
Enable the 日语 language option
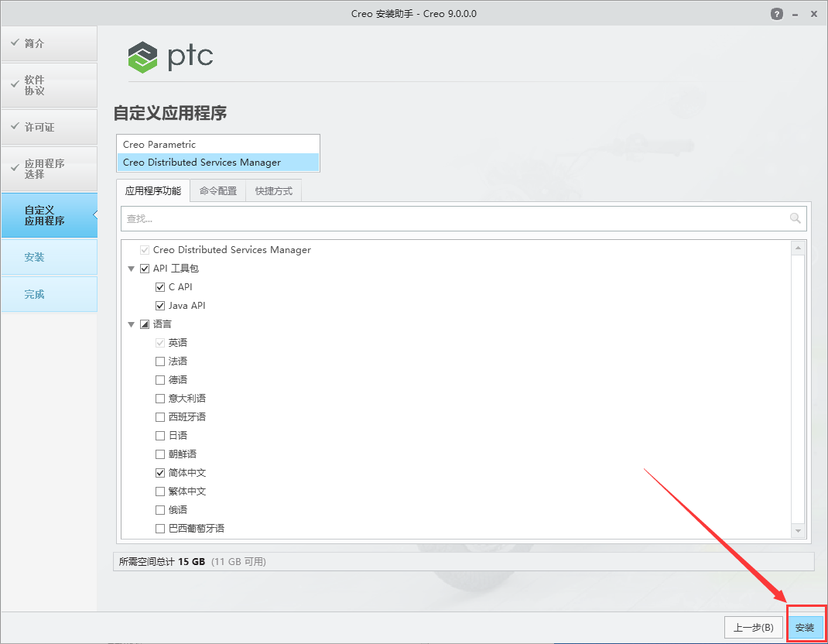[159, 435]
